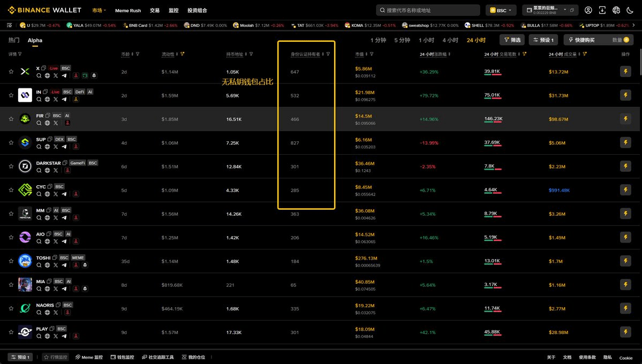This screenshot has width=642, height=364.
Task: Favorite the SUP token with star
Action: pos(11,143)
